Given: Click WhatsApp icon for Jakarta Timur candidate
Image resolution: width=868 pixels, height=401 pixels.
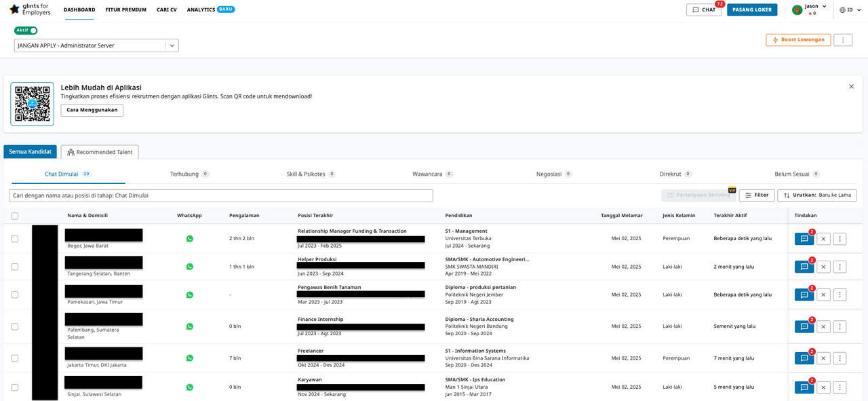Looking at the screenshot, I should pyautogui.click(x=190, y=358).
